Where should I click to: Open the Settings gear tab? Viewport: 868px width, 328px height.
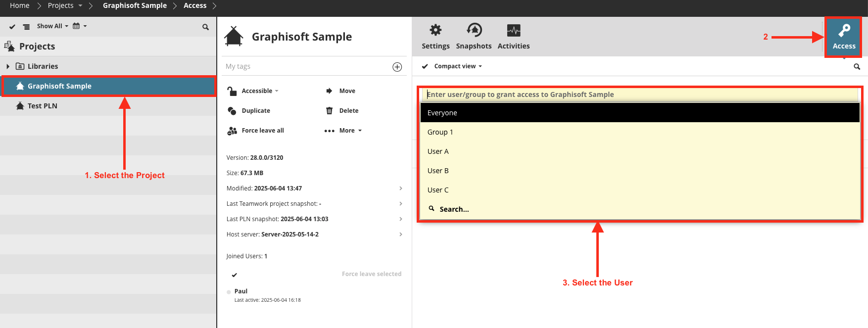pyautogui.click(x=435, y=37)
